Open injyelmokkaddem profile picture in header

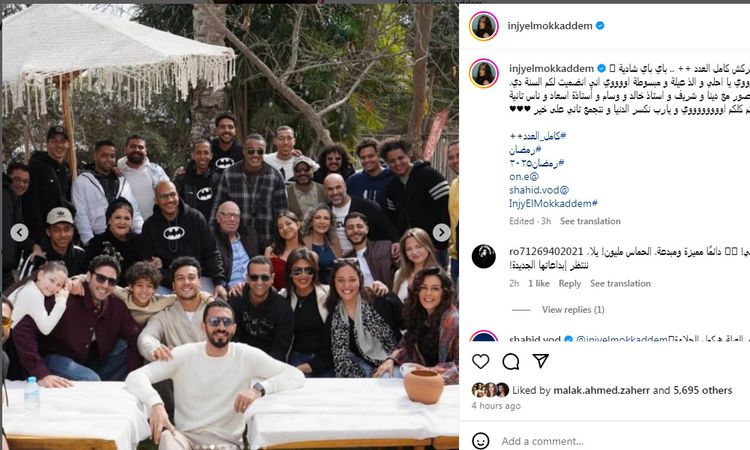(x=484, y=26)
